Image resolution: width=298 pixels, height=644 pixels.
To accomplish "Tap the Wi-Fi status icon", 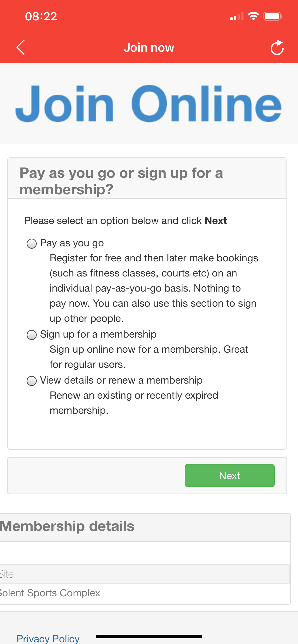I will pos(253,16).
